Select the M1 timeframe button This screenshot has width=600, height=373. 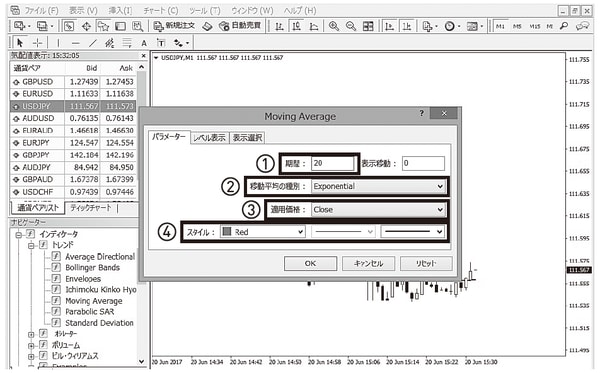[500, 26]
